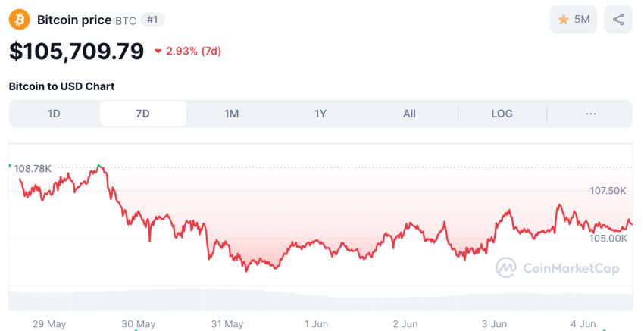
Task: Select the 7D timeframe tab
Action: click(142, 114)
